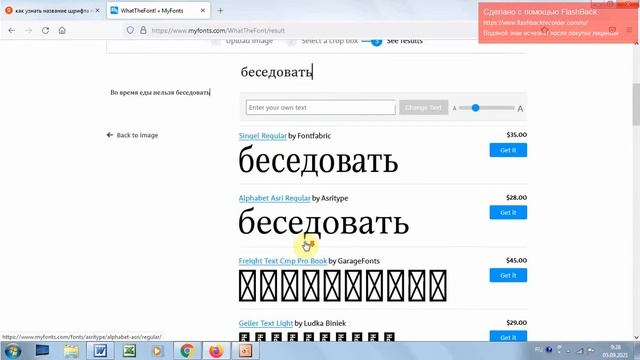Click the Back to image link
This screenshot has height=360, width=640.
(x=133, y=135)
